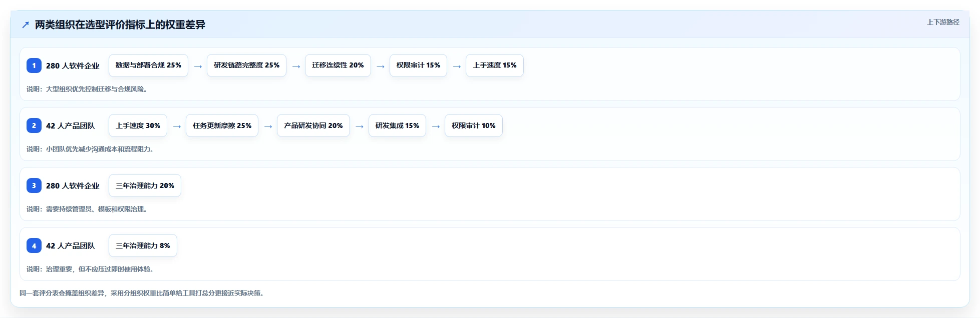Select the 三年治理能力 8% chip
Image resolution: width=980 pixels, height=318 pixels.
point(143,245)
